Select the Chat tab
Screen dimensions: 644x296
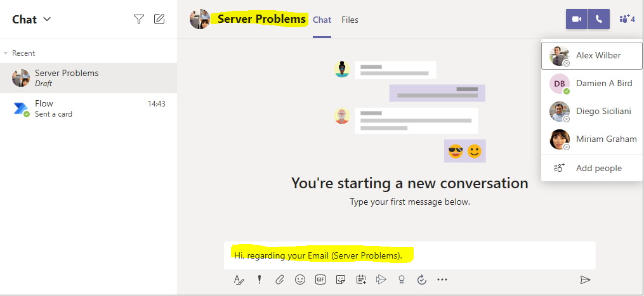point(322,20)
